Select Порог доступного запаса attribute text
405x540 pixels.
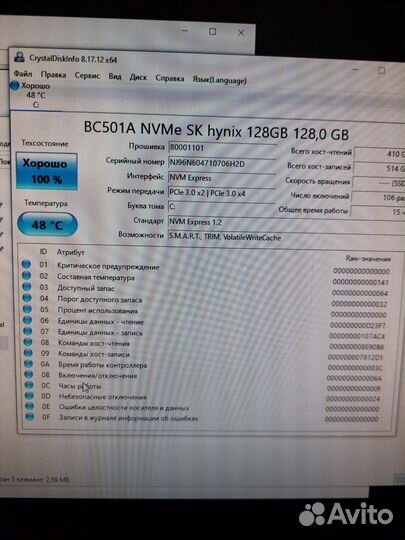[x=100, y=300]
